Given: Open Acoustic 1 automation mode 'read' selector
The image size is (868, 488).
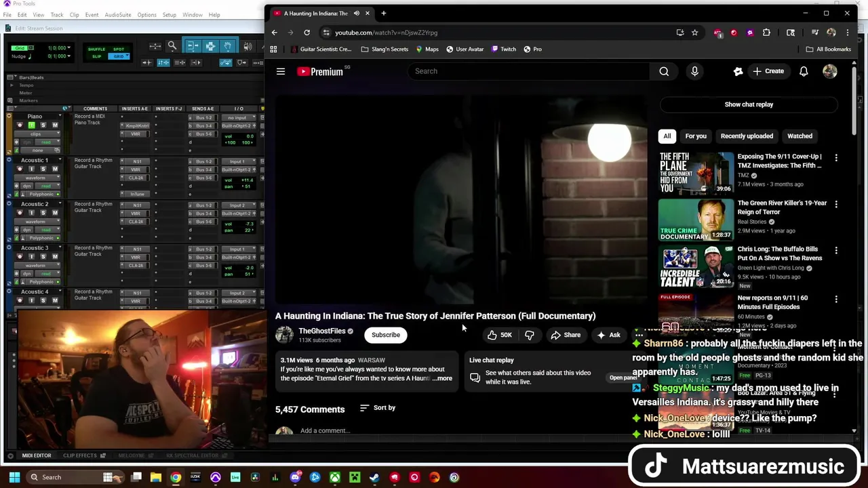Looking at the screenshot, I should tap(47, 186).
